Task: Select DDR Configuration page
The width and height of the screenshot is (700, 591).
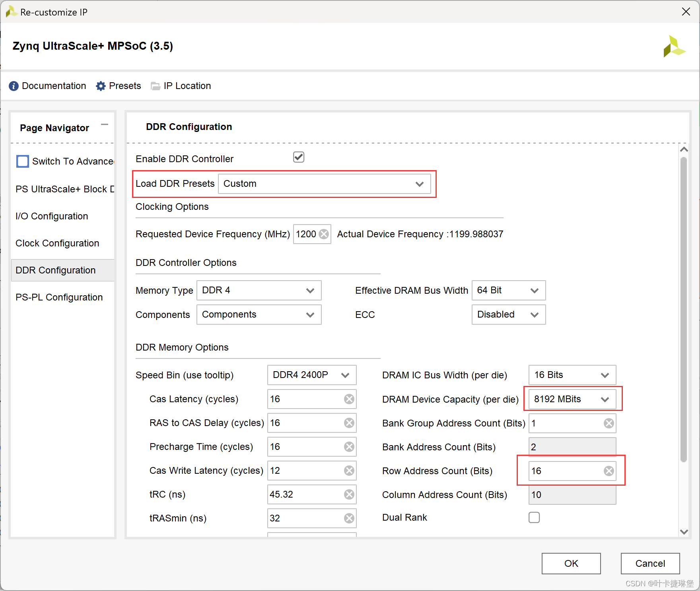Action: (x=62, y=270)
